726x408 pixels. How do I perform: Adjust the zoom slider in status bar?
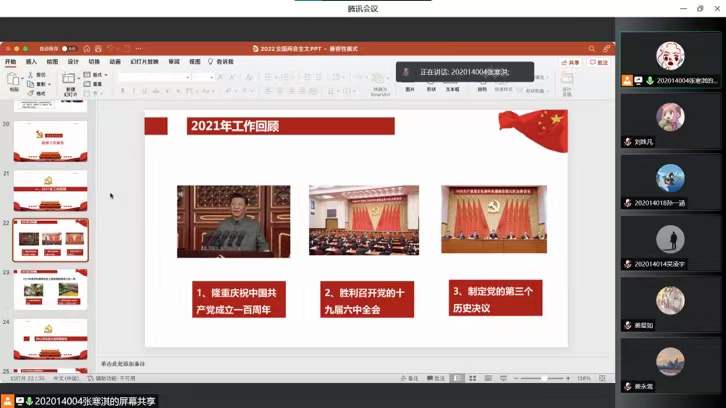click(x=541, y=378)
